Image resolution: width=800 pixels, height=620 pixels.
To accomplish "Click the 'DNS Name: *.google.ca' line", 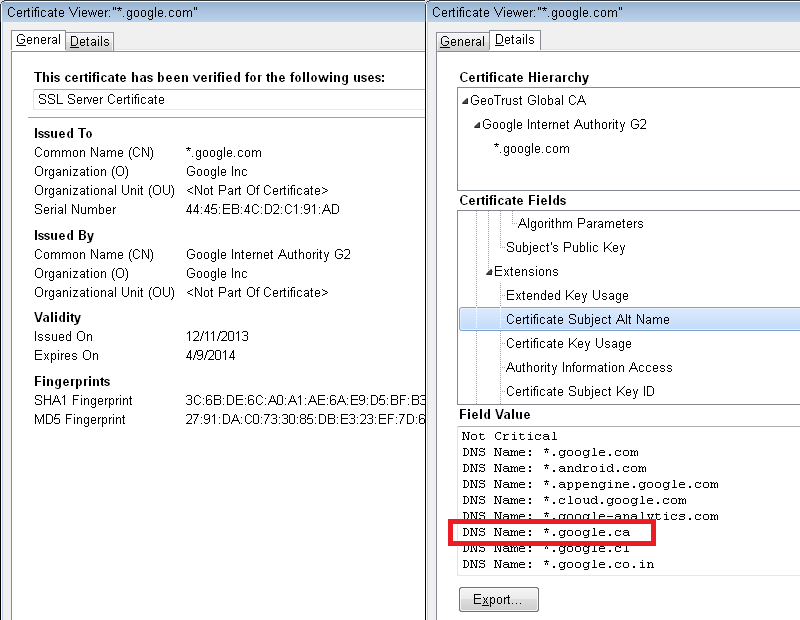I will click(x=546, y=532).
